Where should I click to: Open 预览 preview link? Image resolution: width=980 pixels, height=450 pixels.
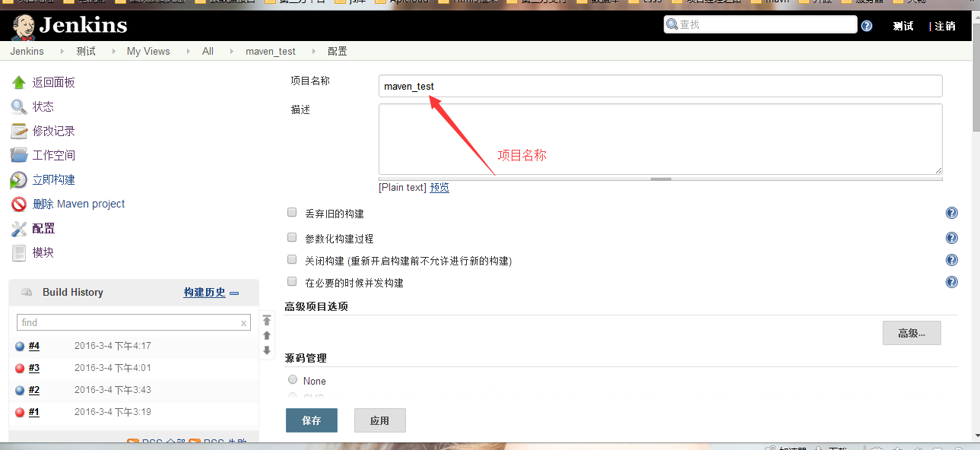click(439, 187)
